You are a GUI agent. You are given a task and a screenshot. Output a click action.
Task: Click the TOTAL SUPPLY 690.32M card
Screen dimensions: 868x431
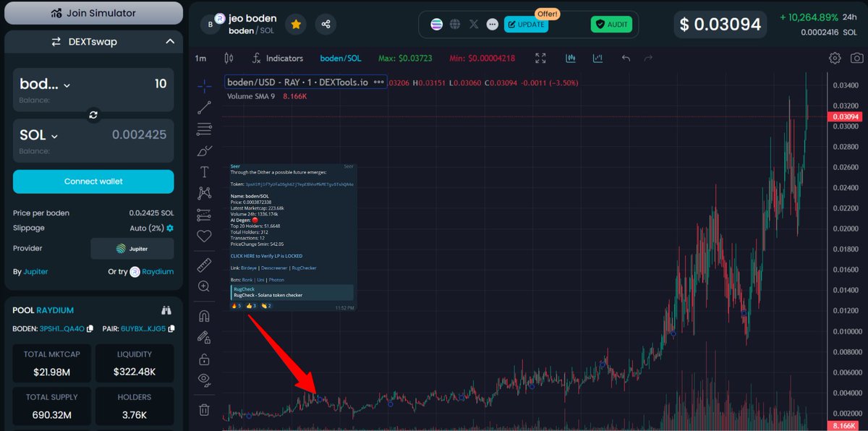coord(51,406)
